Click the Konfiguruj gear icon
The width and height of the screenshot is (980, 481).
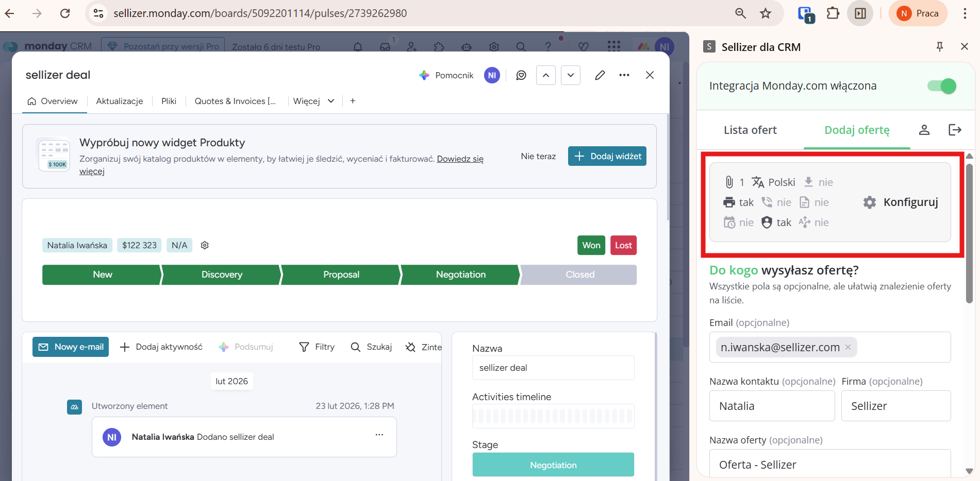[x=870, y=202]
